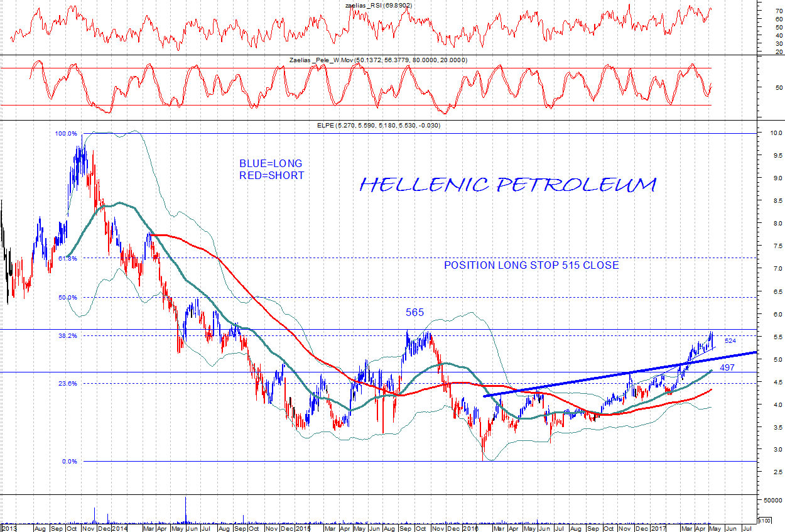The width and height of the screenshot is (785, 532).
Task: Select the Zaelias _Pele_W.Mov indicator title
Action: [378, 60]
